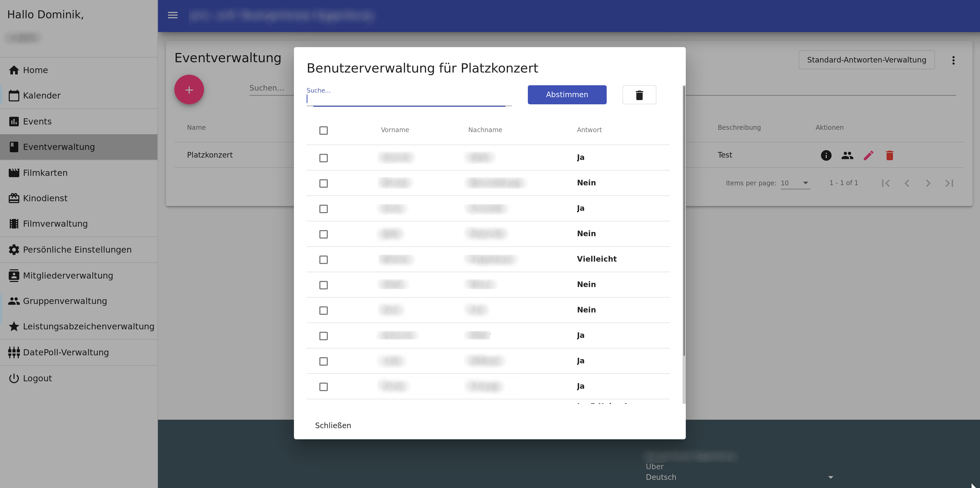
Task: Click the Mitgliederverwaltung contacts icon
Action: click(14, 276)
